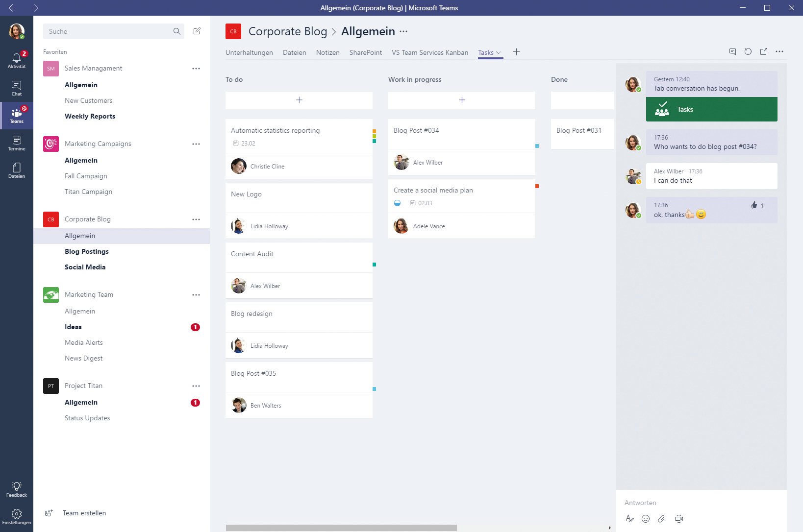Click the red label on the social media plan card
The width and height of the screenshot is (803, 532).
(x=537, y=186)
